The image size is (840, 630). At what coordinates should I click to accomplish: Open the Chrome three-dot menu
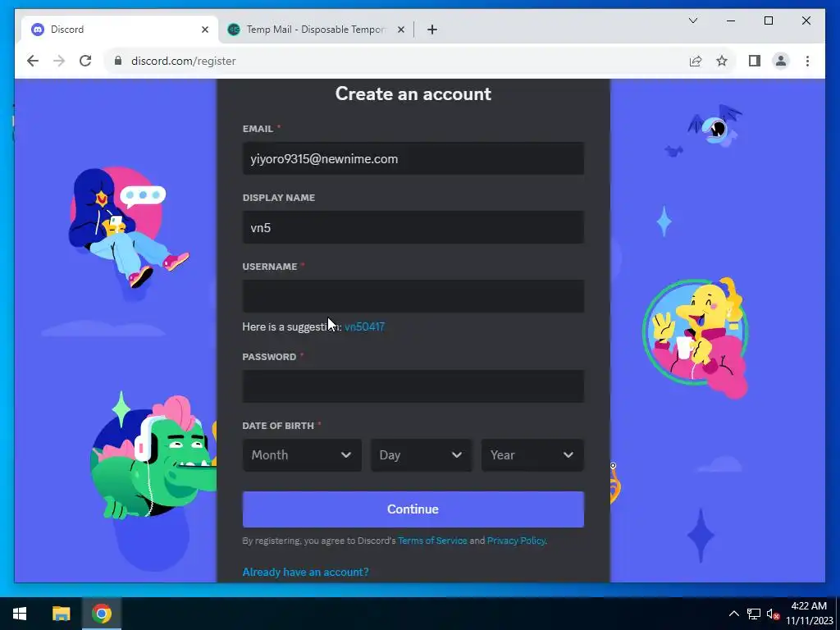tap(807, 61)
